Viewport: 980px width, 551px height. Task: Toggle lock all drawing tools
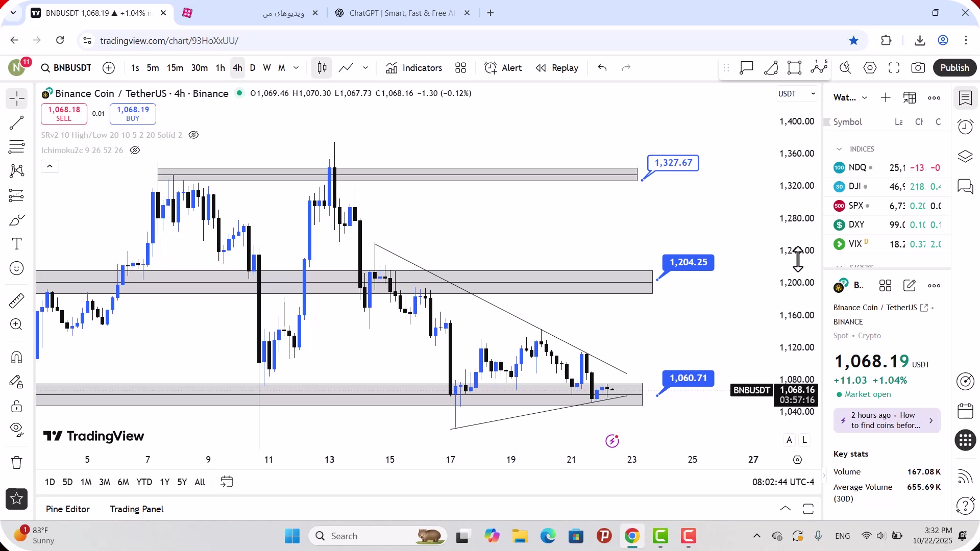17,406
